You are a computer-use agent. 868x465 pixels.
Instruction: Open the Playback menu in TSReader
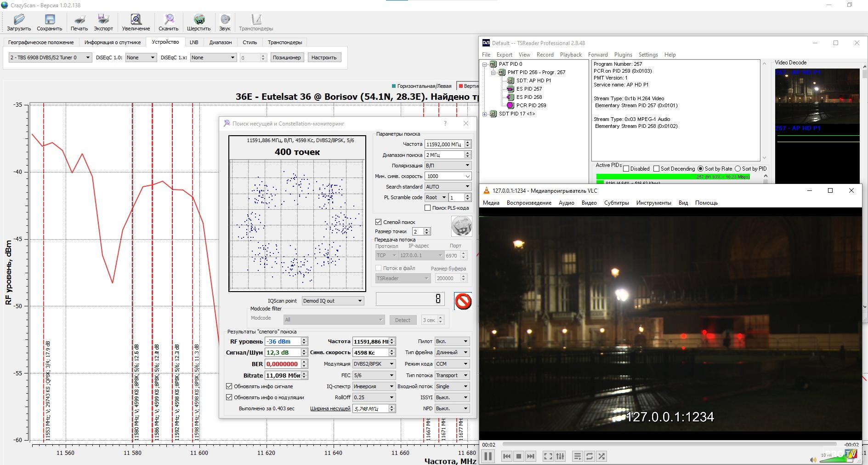click(571, 55)
